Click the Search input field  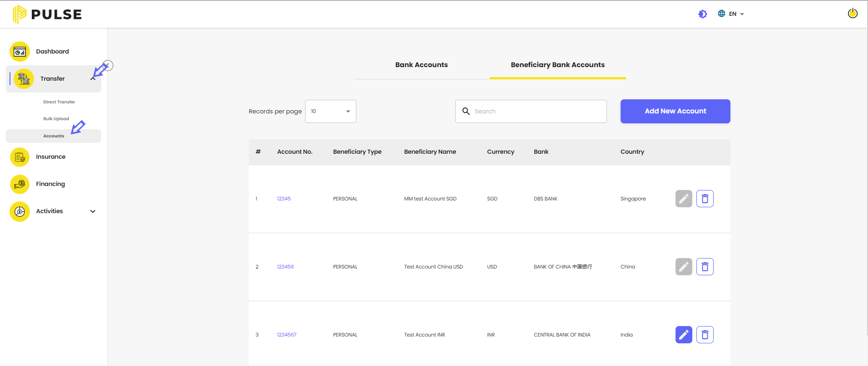[x=531, y=111]
